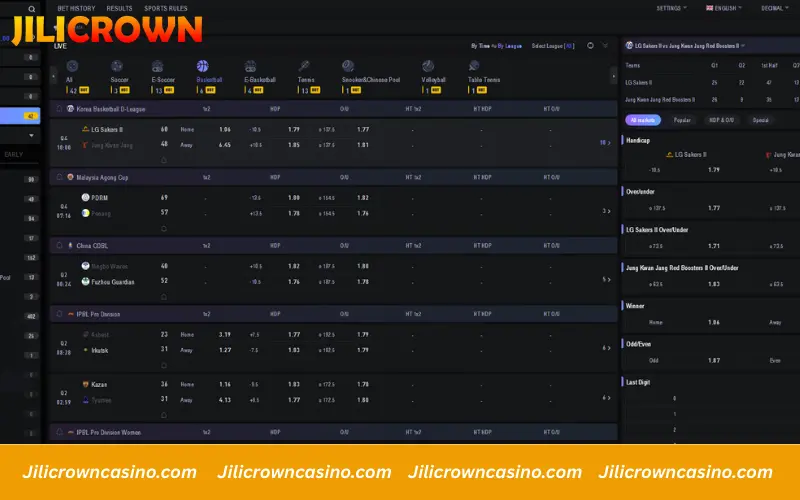Image resolution: width=800 pixels, height=500 pixels.
Task: Sort matches By Time
Action: pyautogui.click(x=480, y=46)
